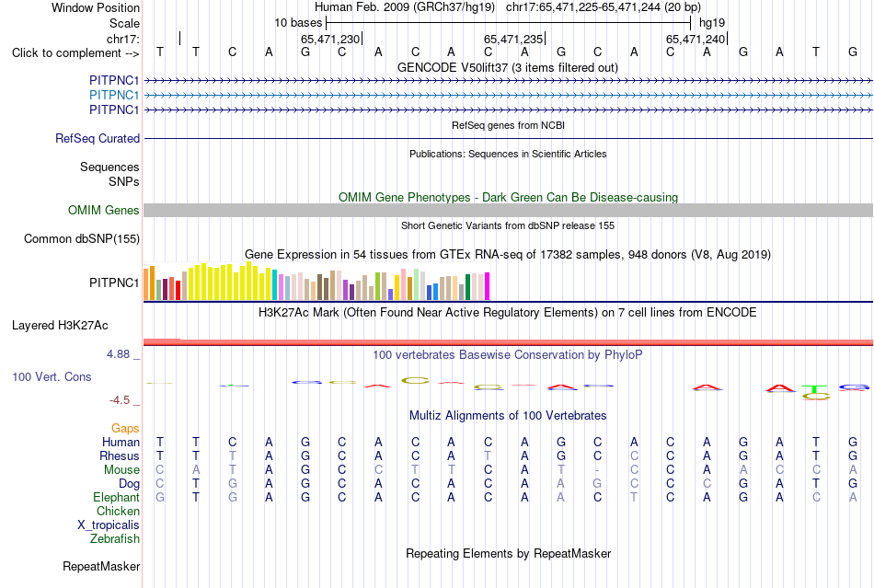Click the black PITPNC1 label beside GTEx bars
874x588 pixels.
point(114,282)
